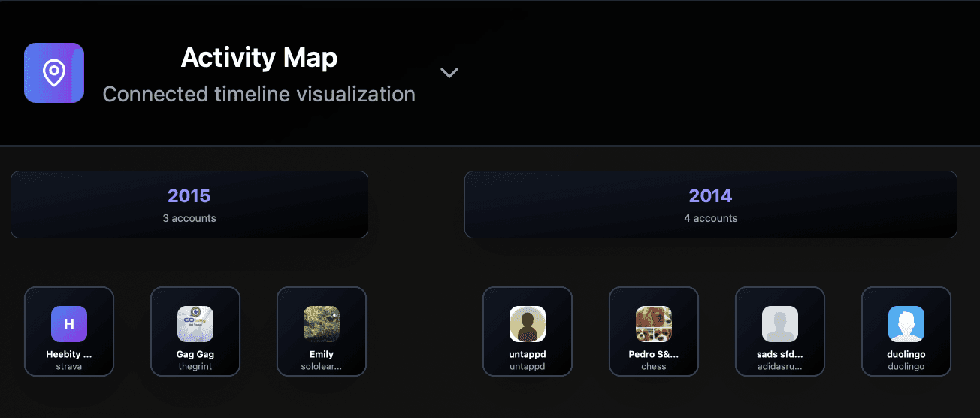Open the Gag Gag thegrint account card

click(195, 331)
